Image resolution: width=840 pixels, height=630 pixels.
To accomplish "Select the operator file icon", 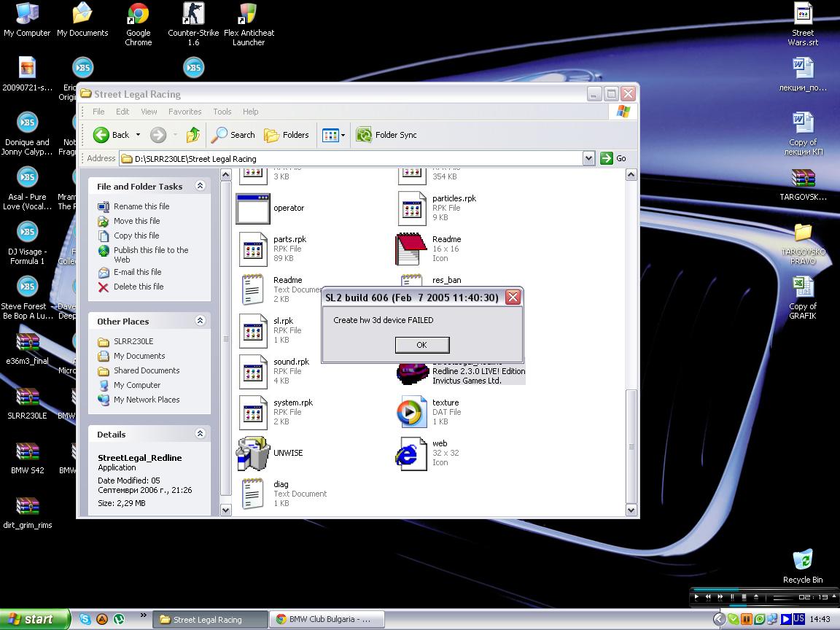I will [x=253, y=209].
